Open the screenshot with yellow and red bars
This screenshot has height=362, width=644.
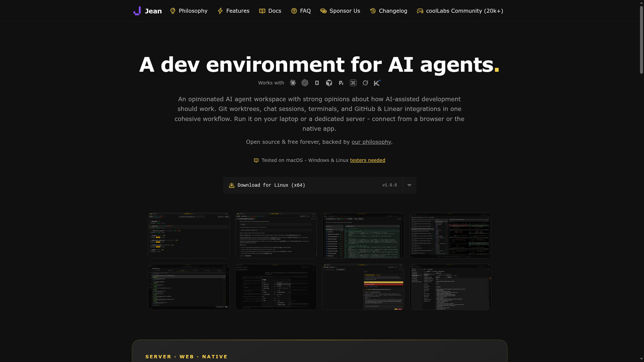363,287
